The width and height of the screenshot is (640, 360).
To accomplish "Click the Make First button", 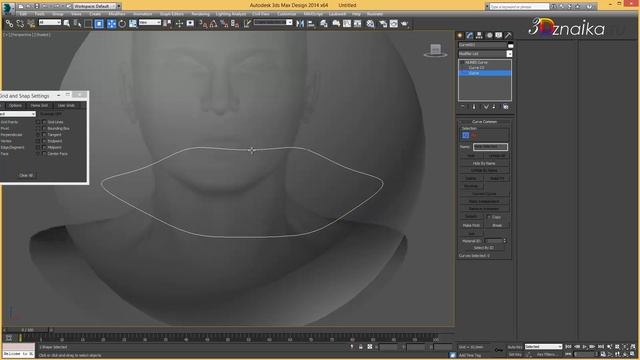I will coord(471,225).
